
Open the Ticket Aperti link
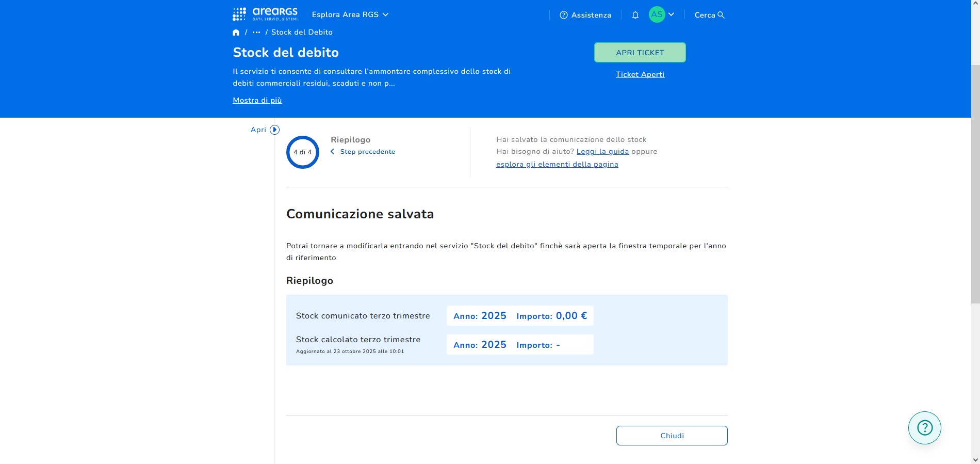640,74
